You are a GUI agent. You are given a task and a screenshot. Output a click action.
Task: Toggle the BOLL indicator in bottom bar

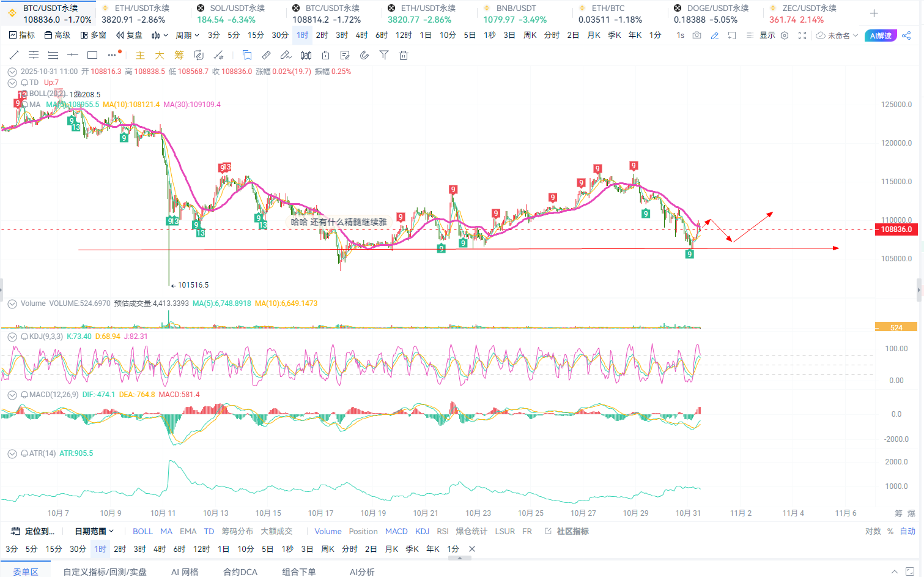click(x=142, y=531)
